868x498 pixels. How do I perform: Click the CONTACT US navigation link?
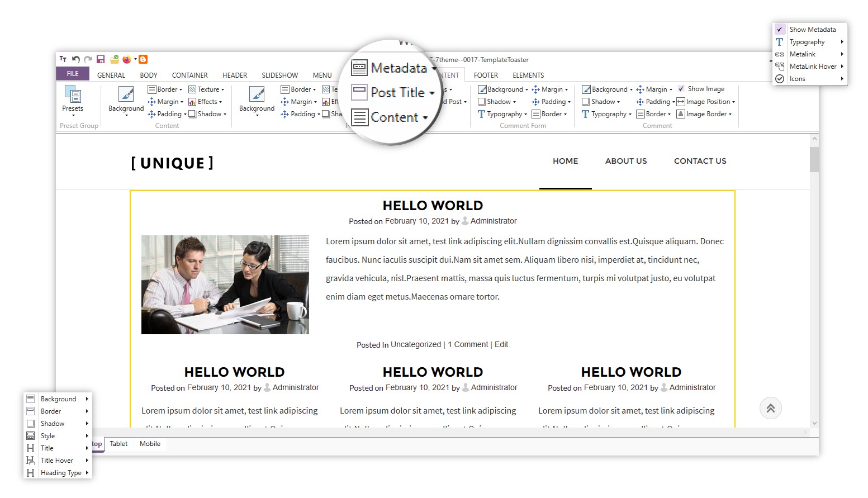pos(700,161)
